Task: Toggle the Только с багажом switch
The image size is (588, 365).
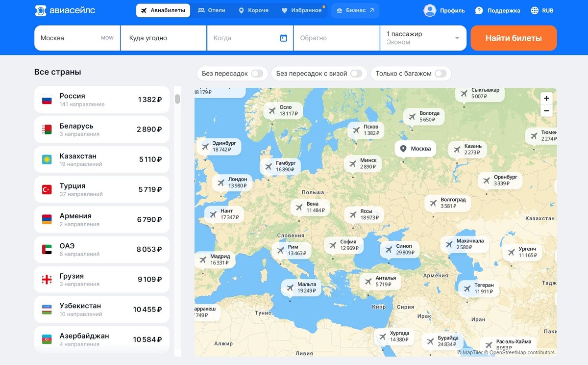Action: 441,74
